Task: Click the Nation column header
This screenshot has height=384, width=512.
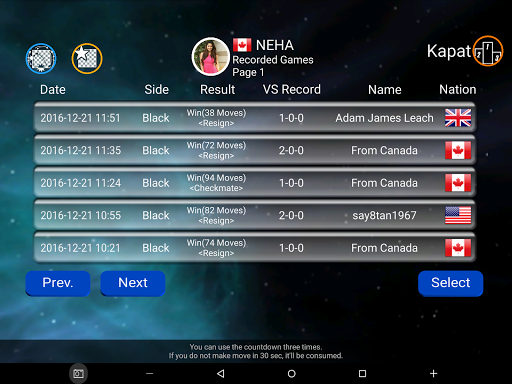Action: tap(458, 90)
